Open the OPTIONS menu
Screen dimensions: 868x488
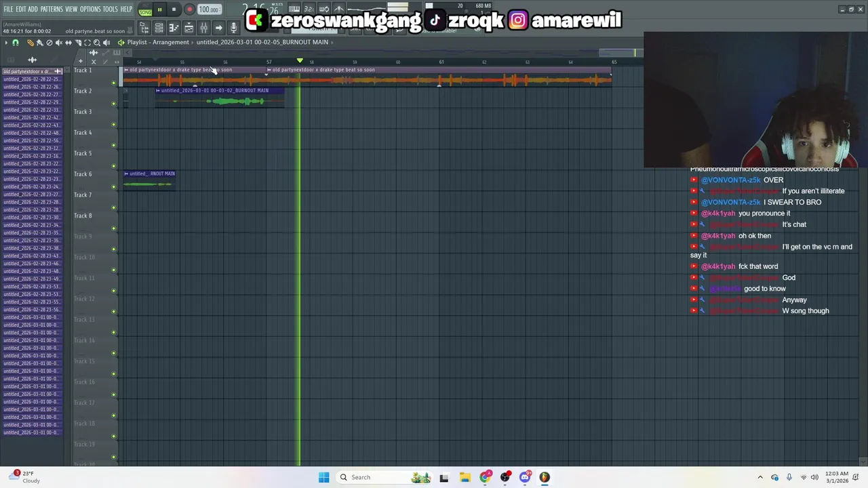click(x=90, y=9)
